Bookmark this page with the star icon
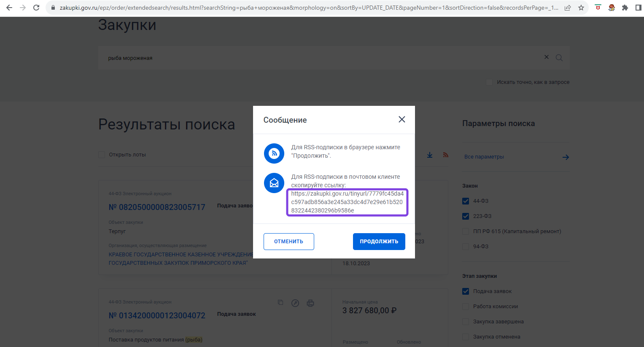644x347 pixels. (581, 8)
